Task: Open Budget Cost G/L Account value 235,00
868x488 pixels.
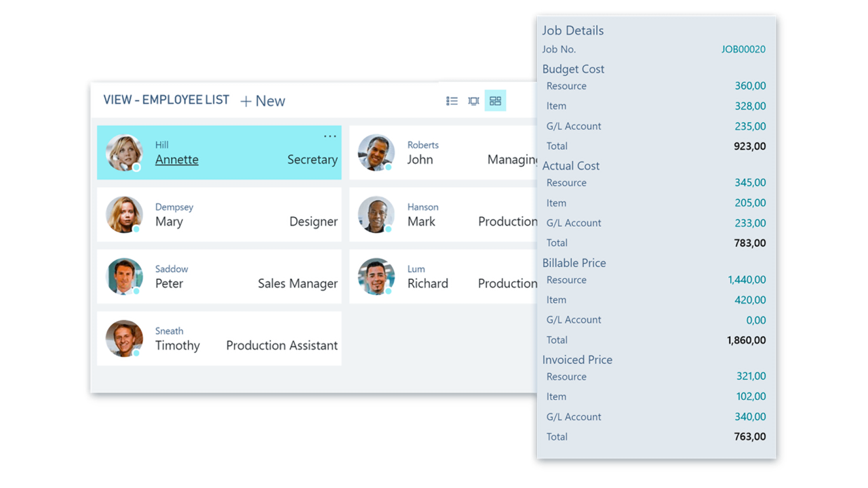Action: pyautogui.click(x=751, y=126)
